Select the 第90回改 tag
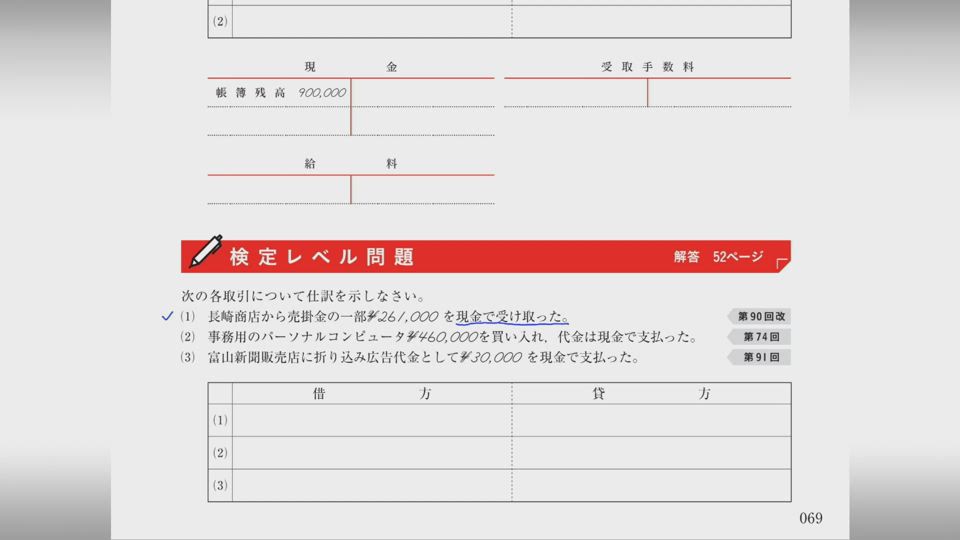Viewport: 960px width, 540px height. click(761, 316)
